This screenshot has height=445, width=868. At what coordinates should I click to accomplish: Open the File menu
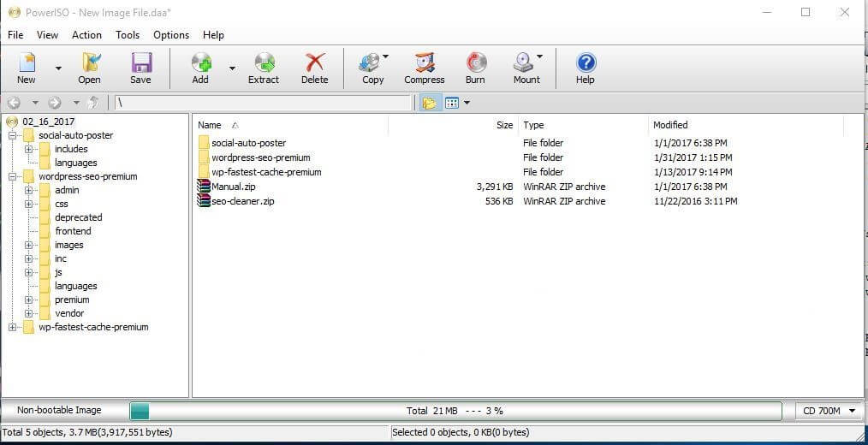[x=15, y=35]
